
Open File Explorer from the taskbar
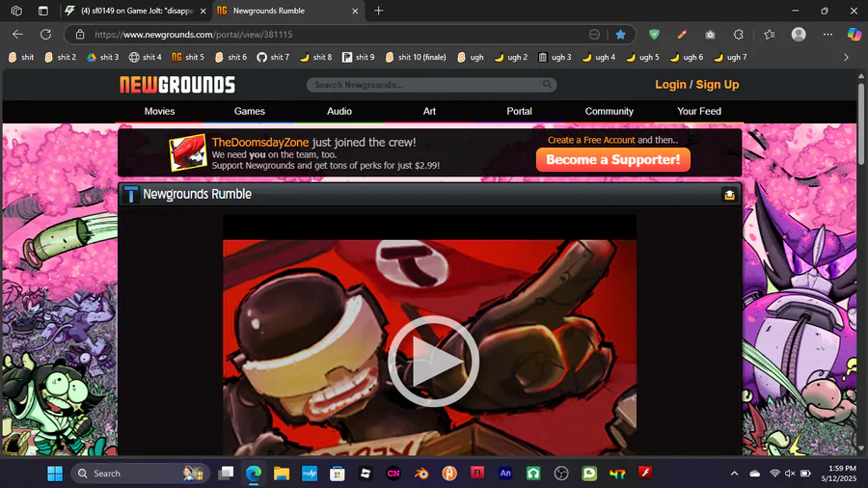pos(282,474)
